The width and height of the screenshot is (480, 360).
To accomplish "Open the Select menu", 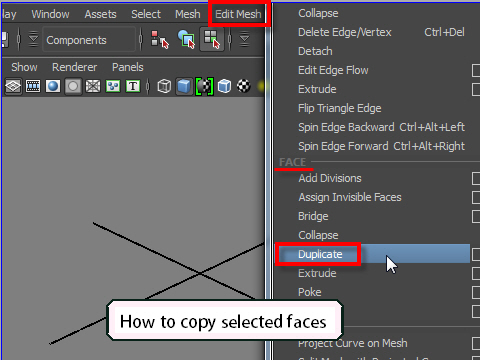I will click(x=146, y=14).
